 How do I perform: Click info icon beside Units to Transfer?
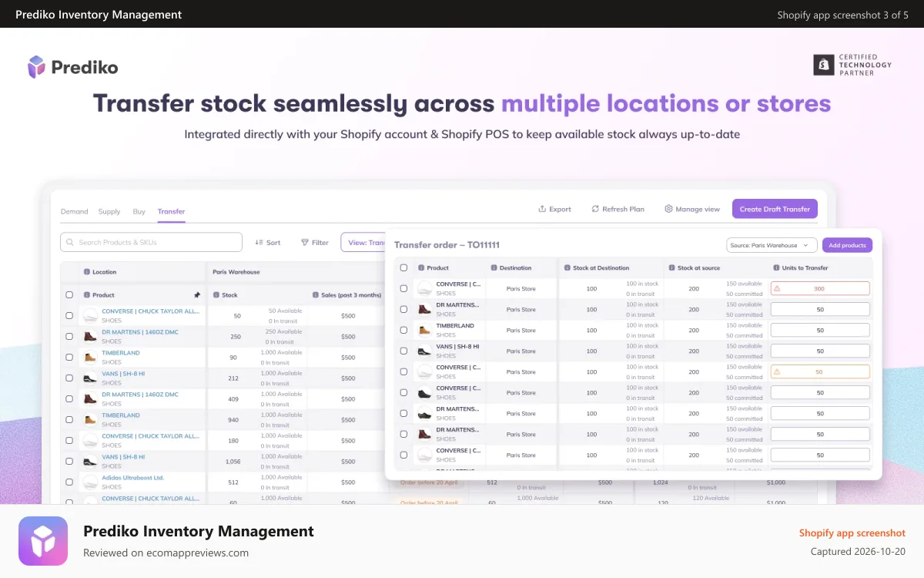tap(776, 268)
